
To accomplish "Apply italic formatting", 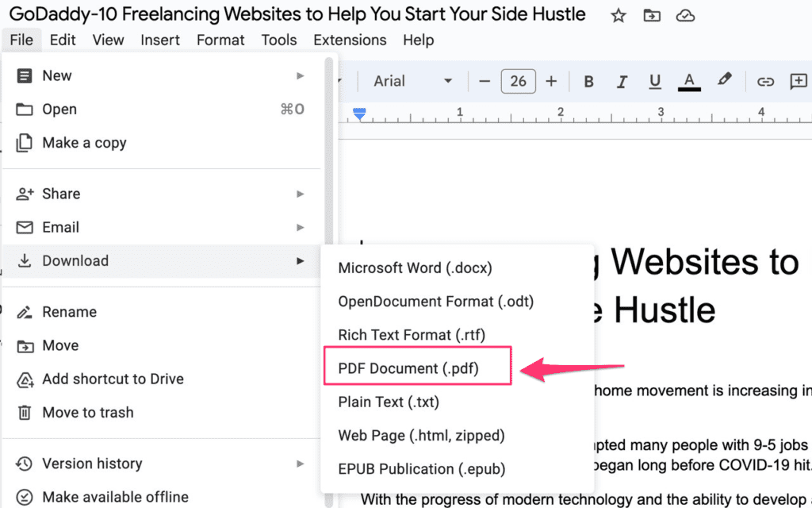I will [x=622, y=82].
